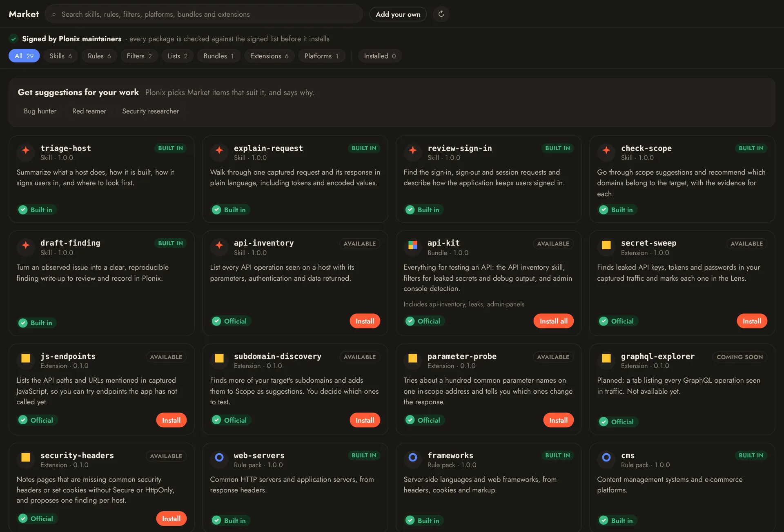Viewport: 784px width, 532px height.
Task: Click the refresh icon next to Add your own
Action: (441, 14)
